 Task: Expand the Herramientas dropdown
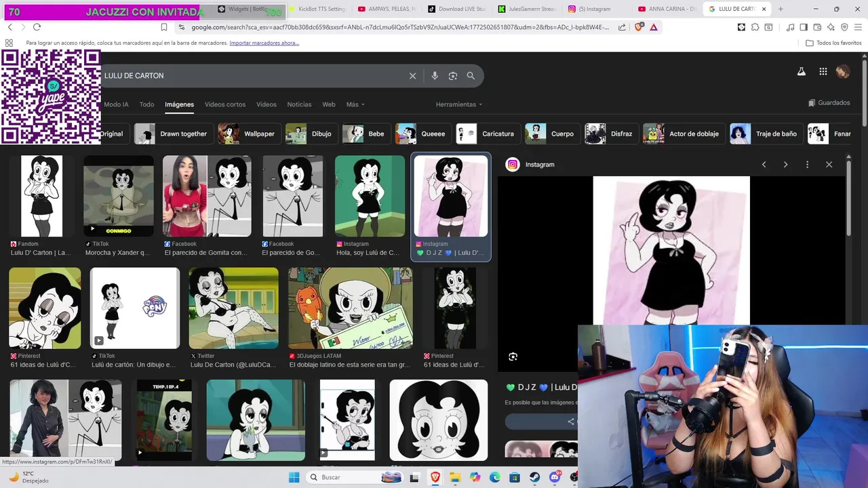(x=459, y=104)
